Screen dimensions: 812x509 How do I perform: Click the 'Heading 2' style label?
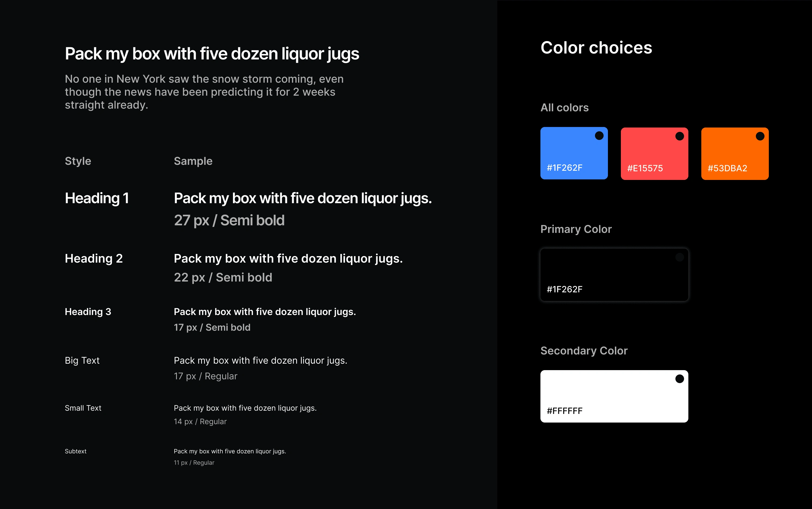tap(93, 259)
